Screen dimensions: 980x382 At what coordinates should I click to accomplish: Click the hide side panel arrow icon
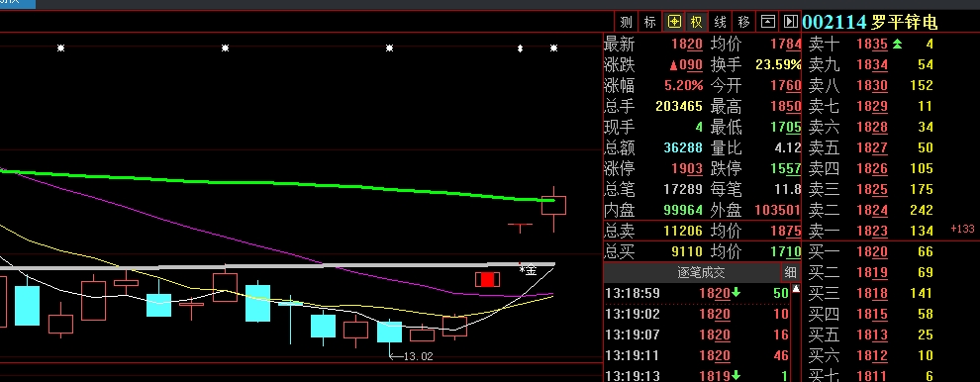point(791,23)
